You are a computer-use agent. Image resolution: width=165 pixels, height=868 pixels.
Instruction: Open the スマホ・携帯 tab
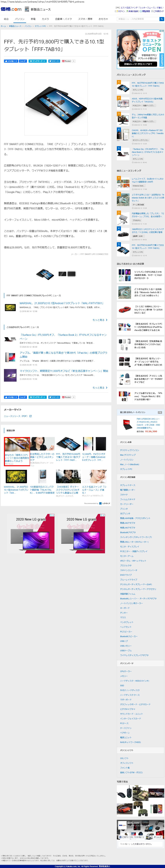click(85, 19)
